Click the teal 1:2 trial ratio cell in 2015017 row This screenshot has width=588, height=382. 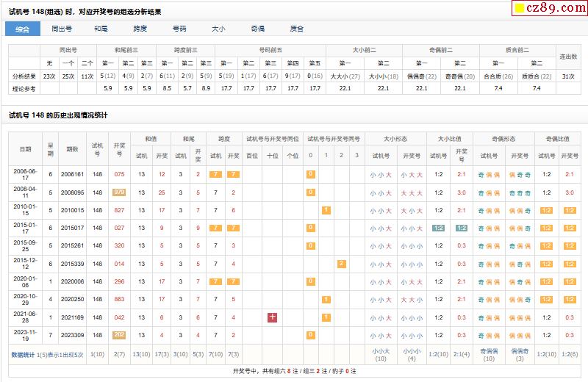(x=438, y=228)
